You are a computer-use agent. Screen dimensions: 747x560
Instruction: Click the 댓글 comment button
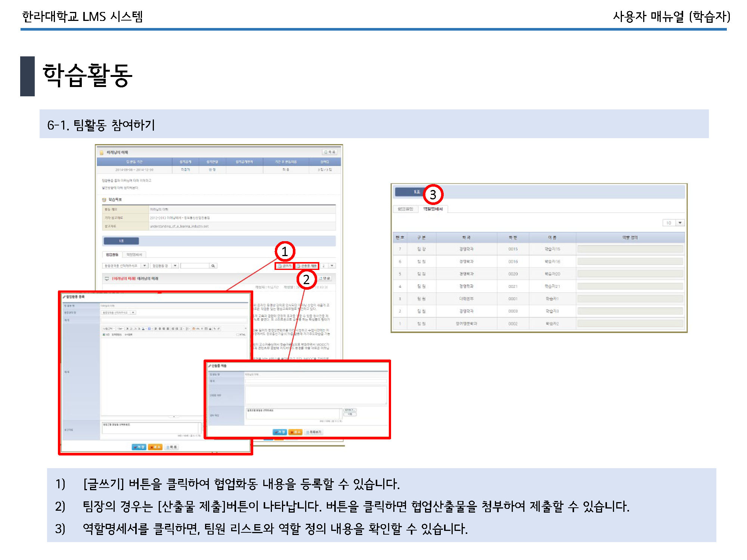point(325,279)
